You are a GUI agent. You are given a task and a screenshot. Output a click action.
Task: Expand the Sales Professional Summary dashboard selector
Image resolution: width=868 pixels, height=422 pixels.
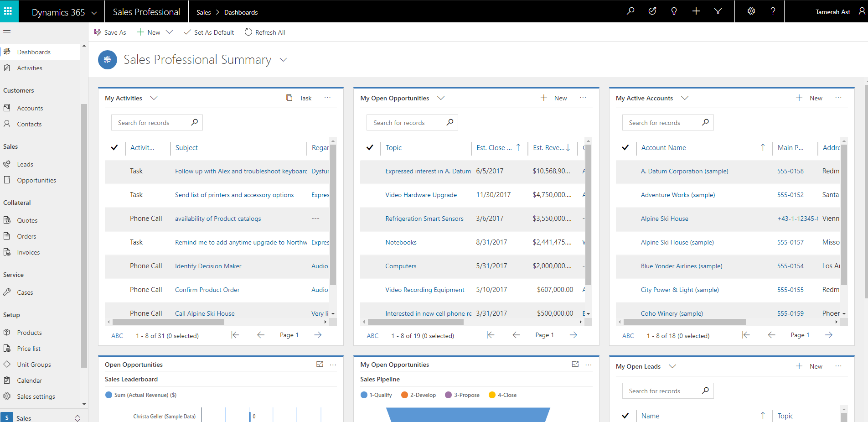(x=283, y=60)
